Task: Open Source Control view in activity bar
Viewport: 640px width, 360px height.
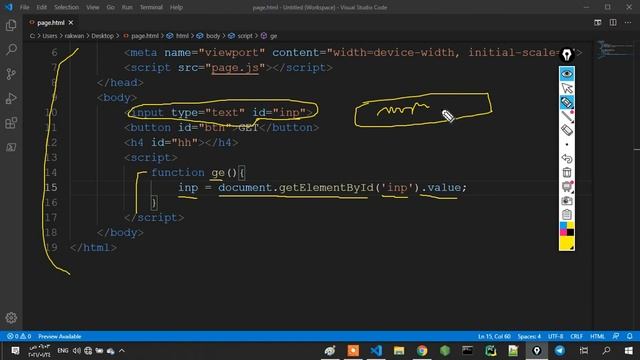Action: [x=11, y=74]
